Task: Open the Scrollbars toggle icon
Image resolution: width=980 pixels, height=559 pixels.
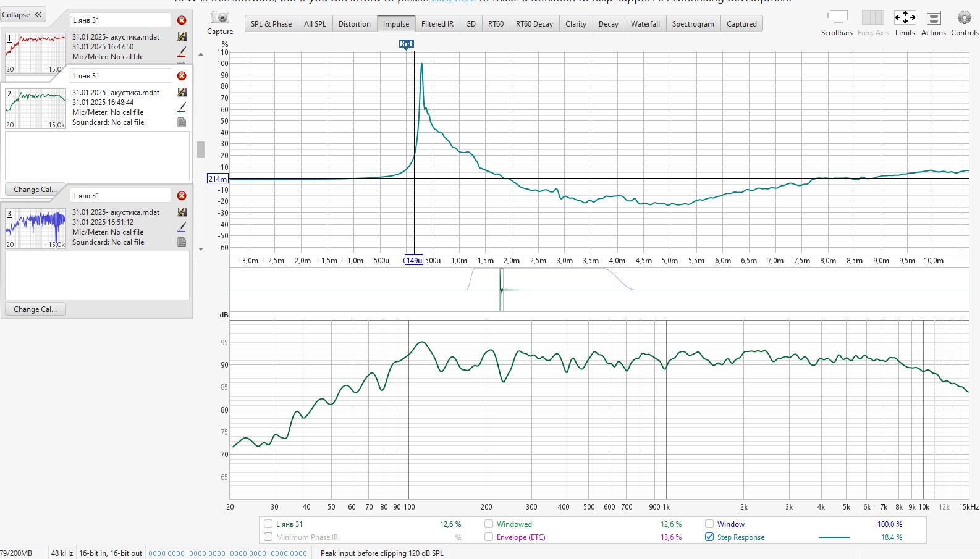Action: pos(837,17)
